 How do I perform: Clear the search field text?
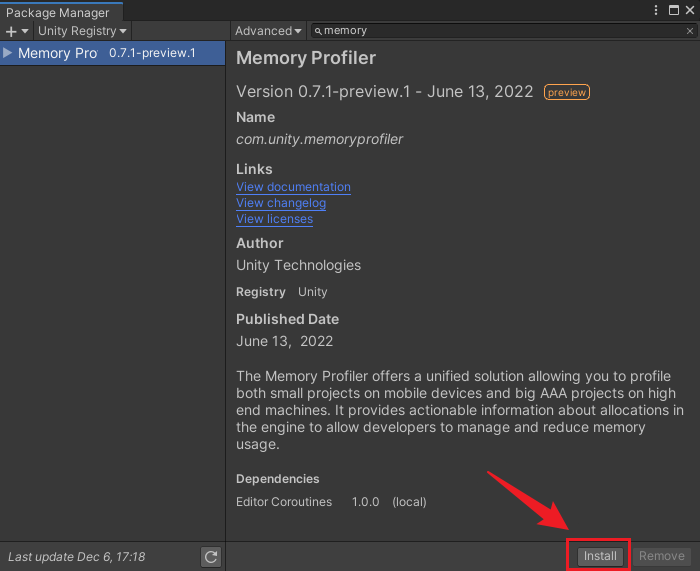tap(688, 31)
